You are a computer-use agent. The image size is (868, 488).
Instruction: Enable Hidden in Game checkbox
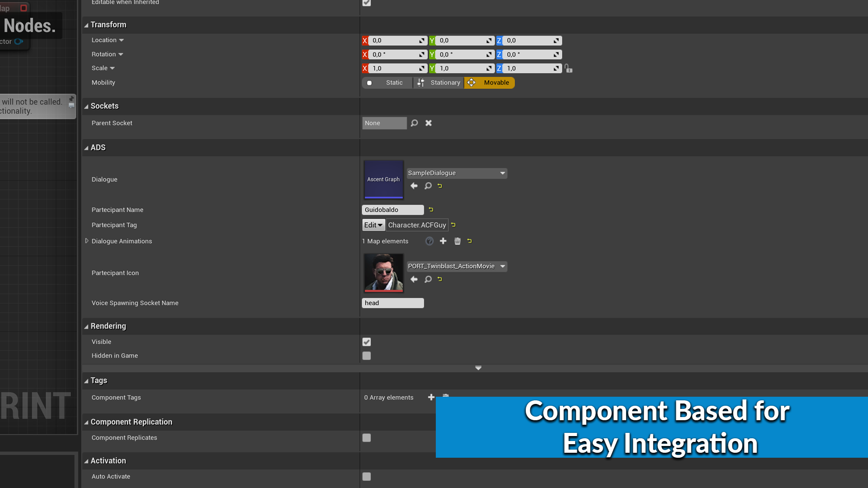pos(367,356)
